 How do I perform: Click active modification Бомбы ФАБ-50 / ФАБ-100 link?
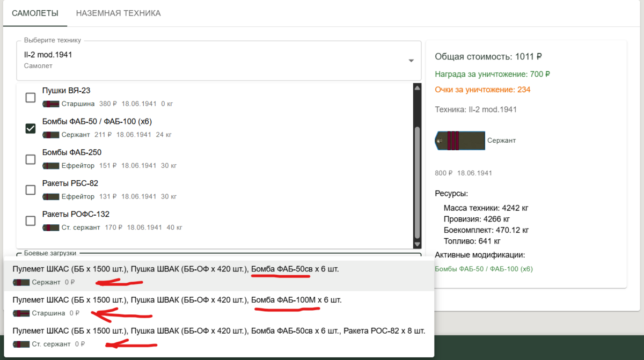coord(484,269)
